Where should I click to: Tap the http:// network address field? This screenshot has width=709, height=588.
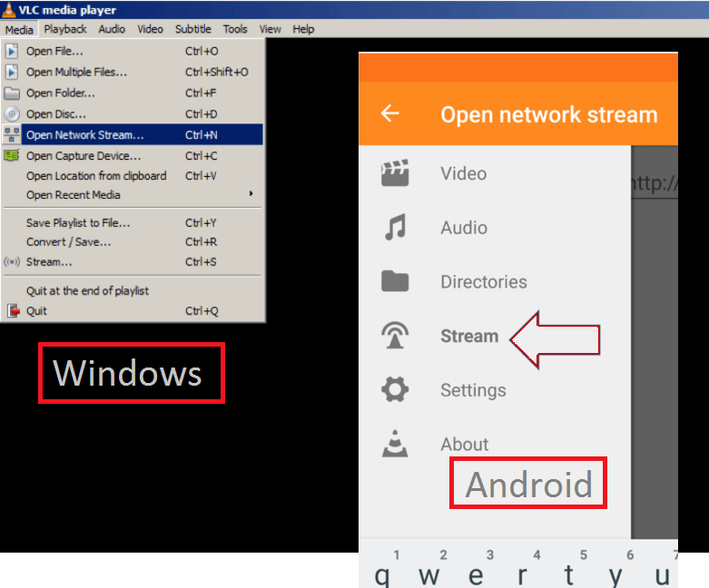[x=655, y=183]
